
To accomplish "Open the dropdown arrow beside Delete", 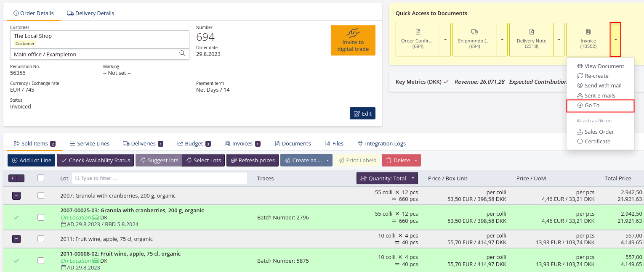I will [416, 160].
